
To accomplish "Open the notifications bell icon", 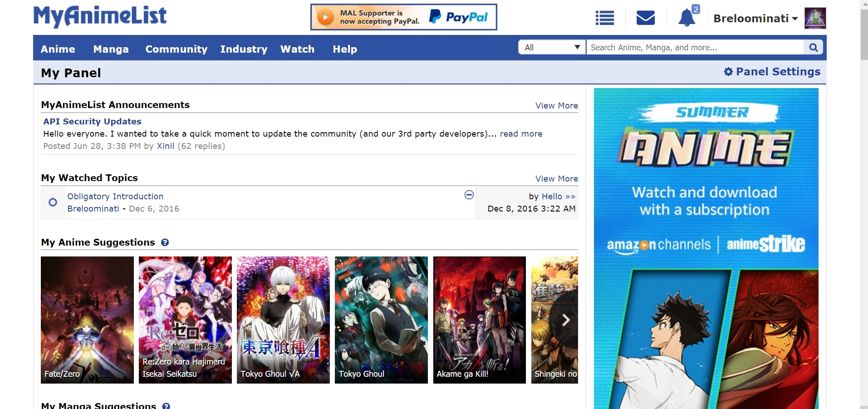I will click(x=687, y=18).
